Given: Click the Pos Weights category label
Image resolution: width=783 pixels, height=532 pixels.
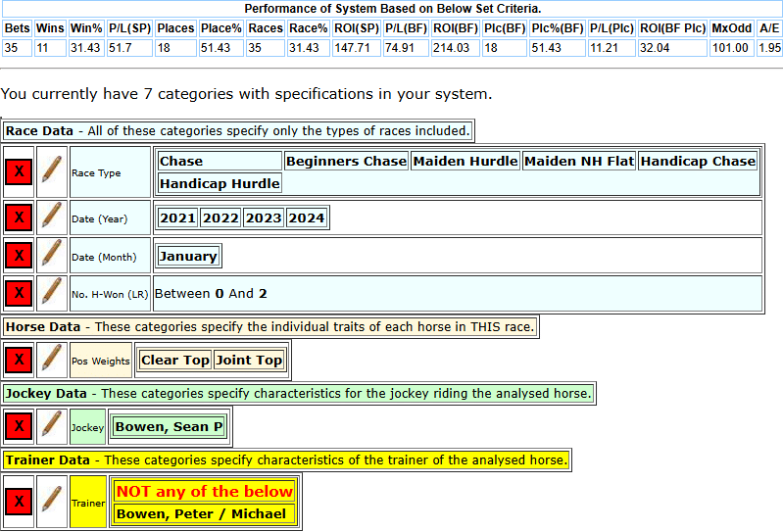Looking at the screenshot, I should (100, 361).
